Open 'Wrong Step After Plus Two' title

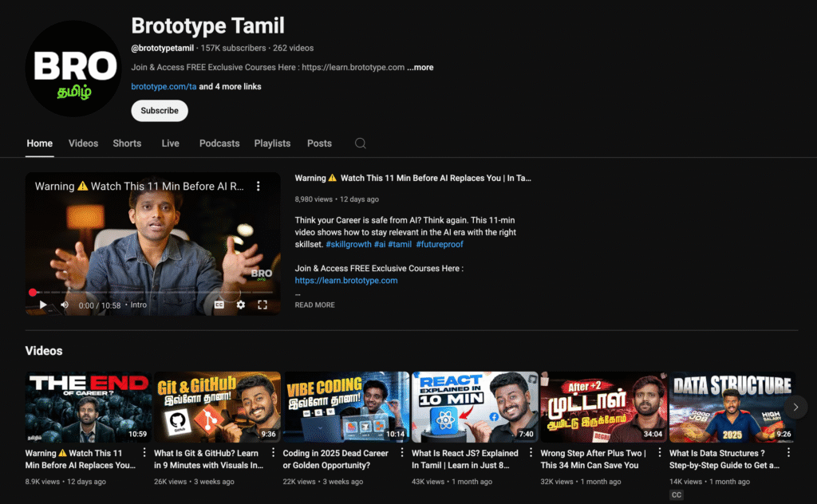coord(594,459)
